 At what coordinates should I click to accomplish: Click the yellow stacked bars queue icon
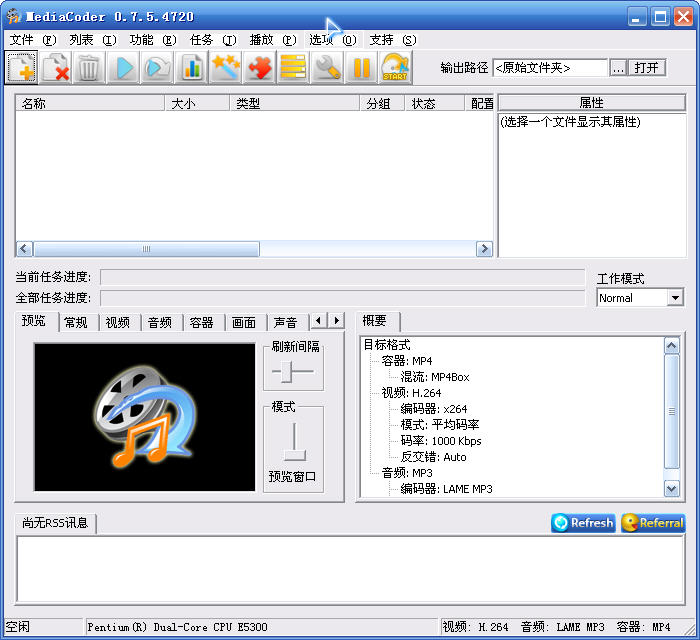click(293, 68)
